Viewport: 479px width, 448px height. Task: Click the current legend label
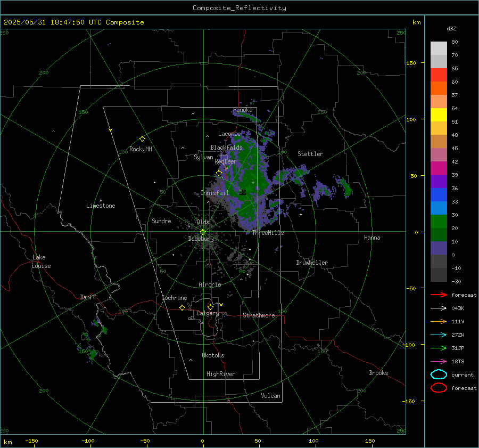(x=463, y=374)
